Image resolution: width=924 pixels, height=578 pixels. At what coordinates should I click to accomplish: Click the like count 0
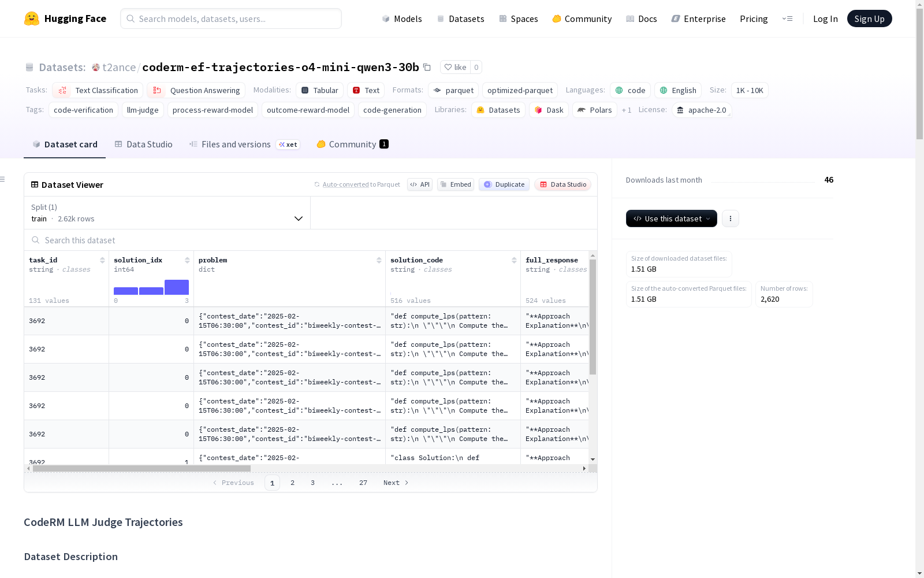476,67
